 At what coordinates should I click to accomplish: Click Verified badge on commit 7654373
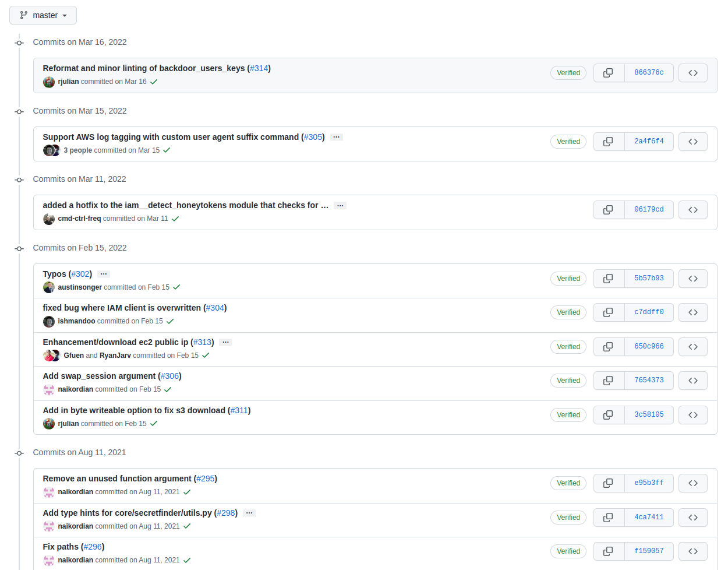coord(568,381)
